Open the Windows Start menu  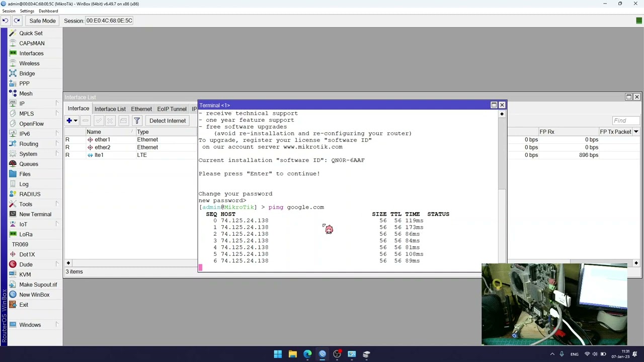pos(278,354)
